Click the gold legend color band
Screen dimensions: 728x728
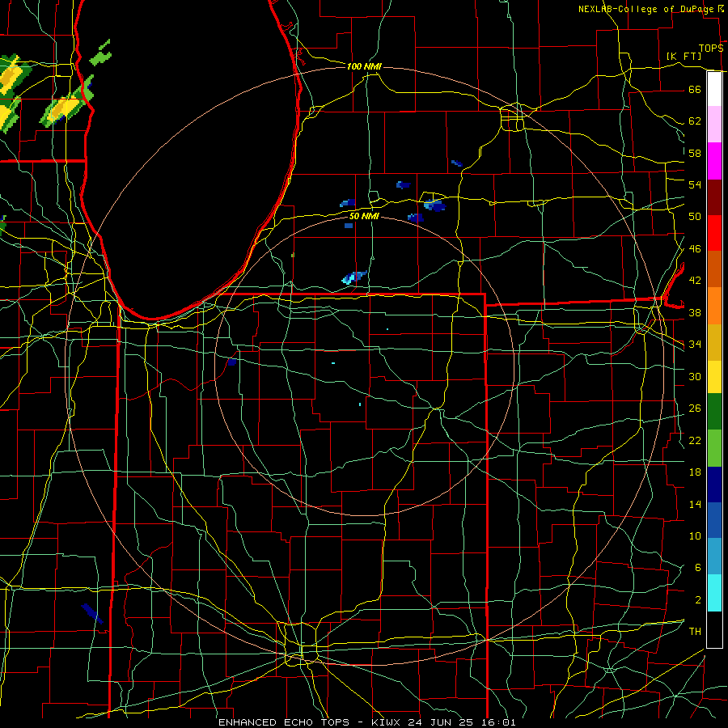point(714,341)
